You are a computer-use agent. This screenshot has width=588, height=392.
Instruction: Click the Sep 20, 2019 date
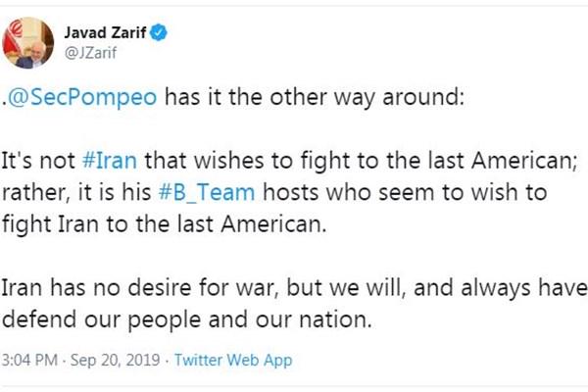click(106, 360)
